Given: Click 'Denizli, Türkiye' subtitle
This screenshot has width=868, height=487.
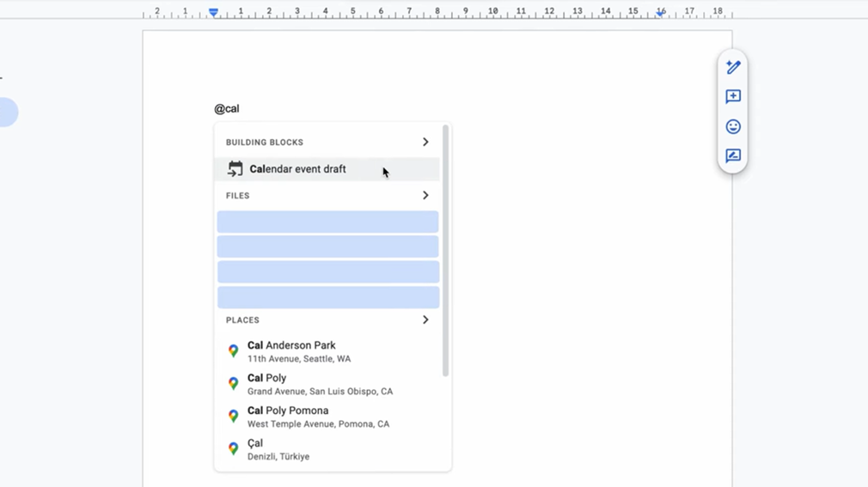Looking at the screenshot, I should (278, 457).
